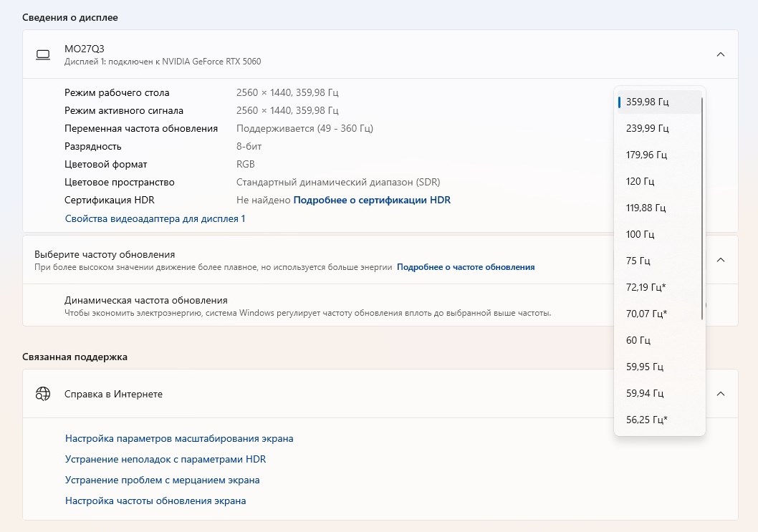Click the MO27Q3 display monitor icon
Screen dimensions: 758x532
pos(43,55)
